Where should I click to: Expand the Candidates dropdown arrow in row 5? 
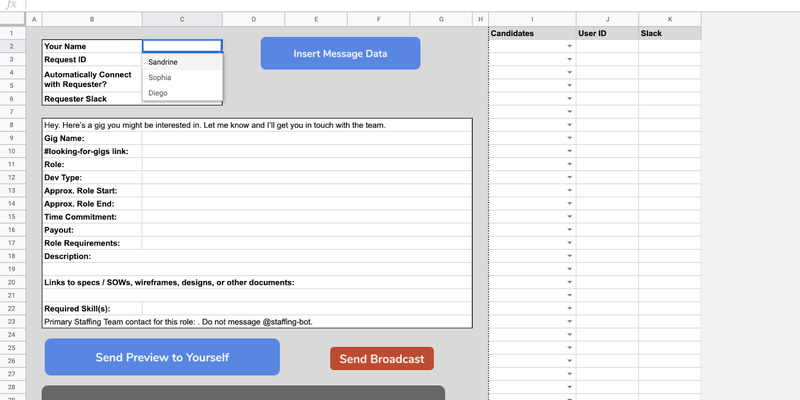[x=569, y=86]
